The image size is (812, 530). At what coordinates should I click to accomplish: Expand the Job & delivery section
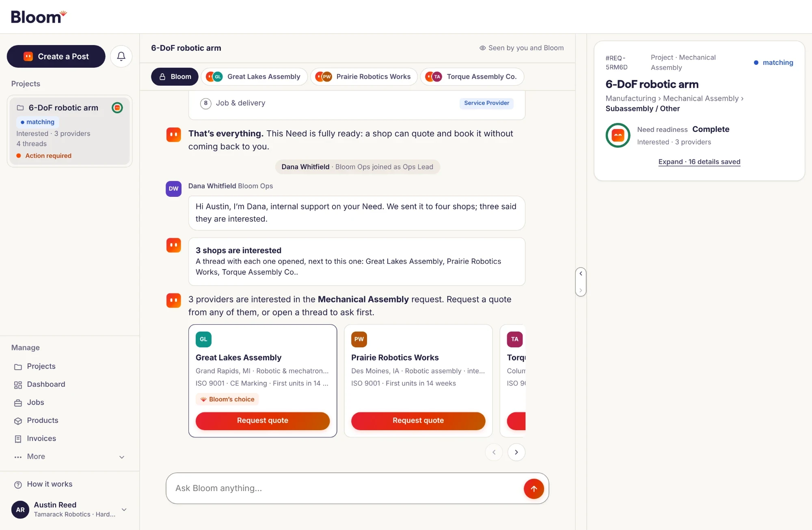click(x=356, y=103)
